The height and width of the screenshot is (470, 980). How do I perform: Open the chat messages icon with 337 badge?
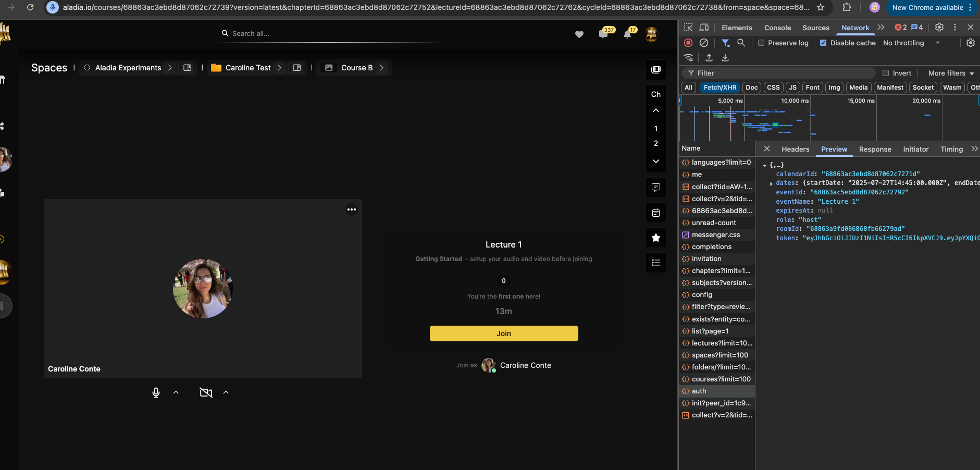tap(603, 34)
